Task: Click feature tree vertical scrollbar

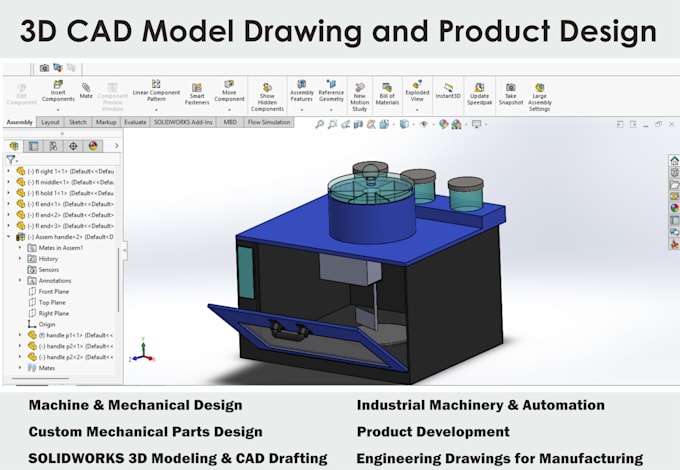Action: click(x=119, y=280)
